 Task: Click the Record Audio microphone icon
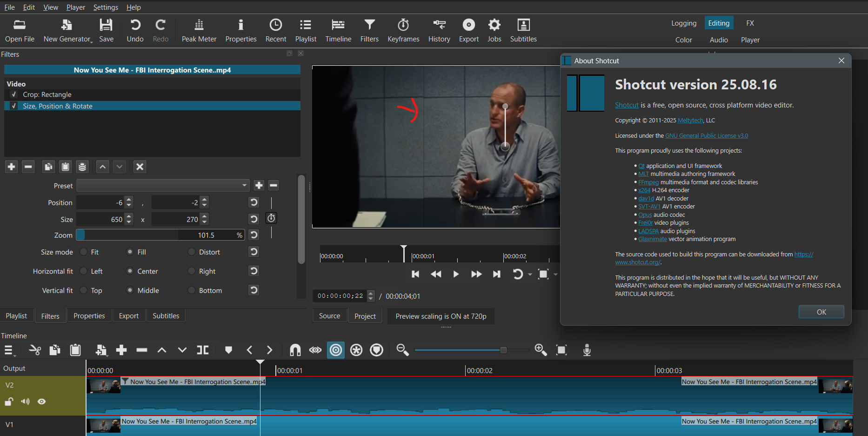pos(587,350)
